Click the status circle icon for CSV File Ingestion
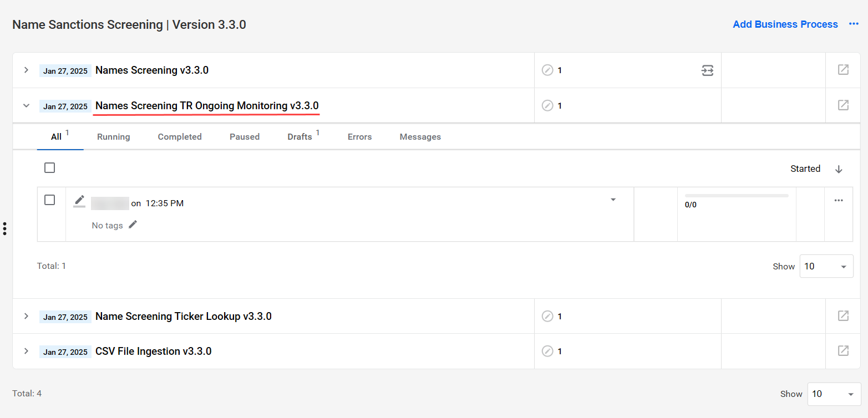 point(547,351)
